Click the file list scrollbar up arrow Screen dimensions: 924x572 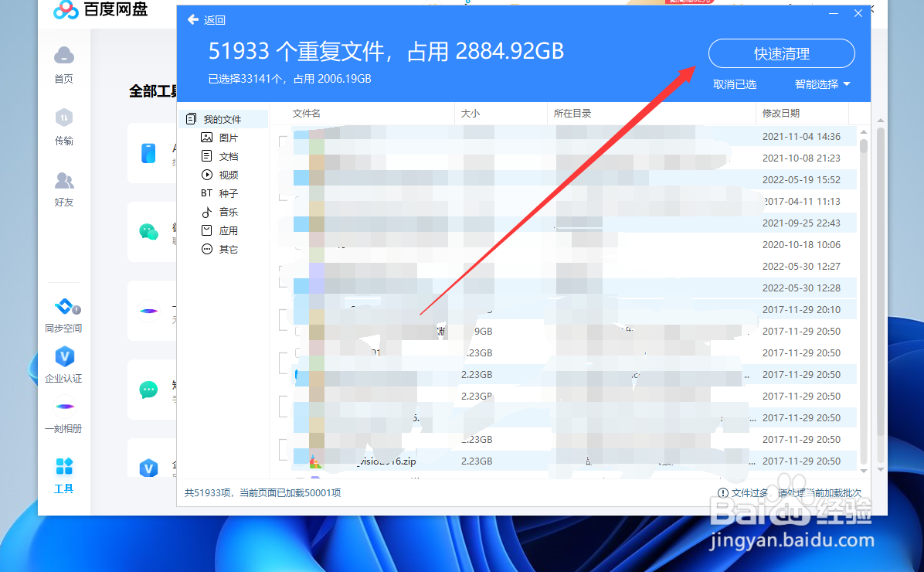[x=863, y=131]
